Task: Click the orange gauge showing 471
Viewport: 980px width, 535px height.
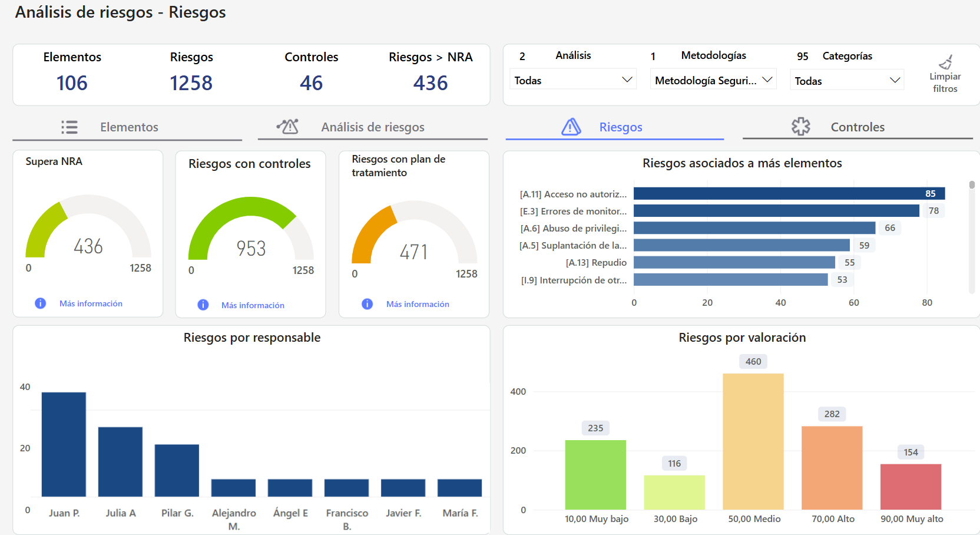Action: (414, 232)
